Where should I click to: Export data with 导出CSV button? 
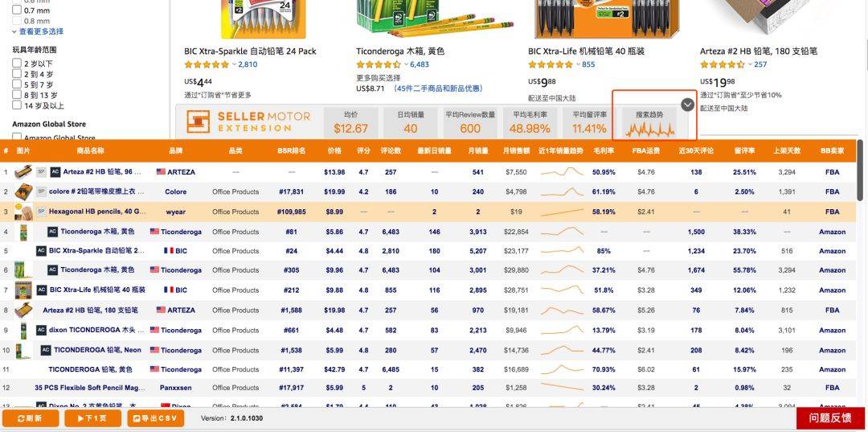coord(156,418)
